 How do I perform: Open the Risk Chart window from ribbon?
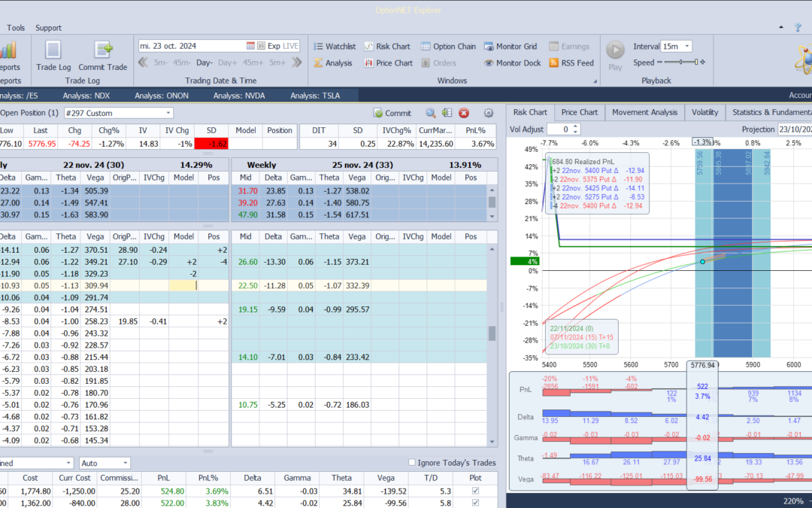pos(387,46)
